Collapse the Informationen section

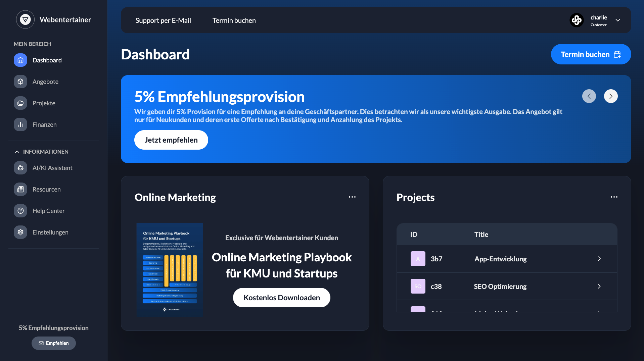17,151
